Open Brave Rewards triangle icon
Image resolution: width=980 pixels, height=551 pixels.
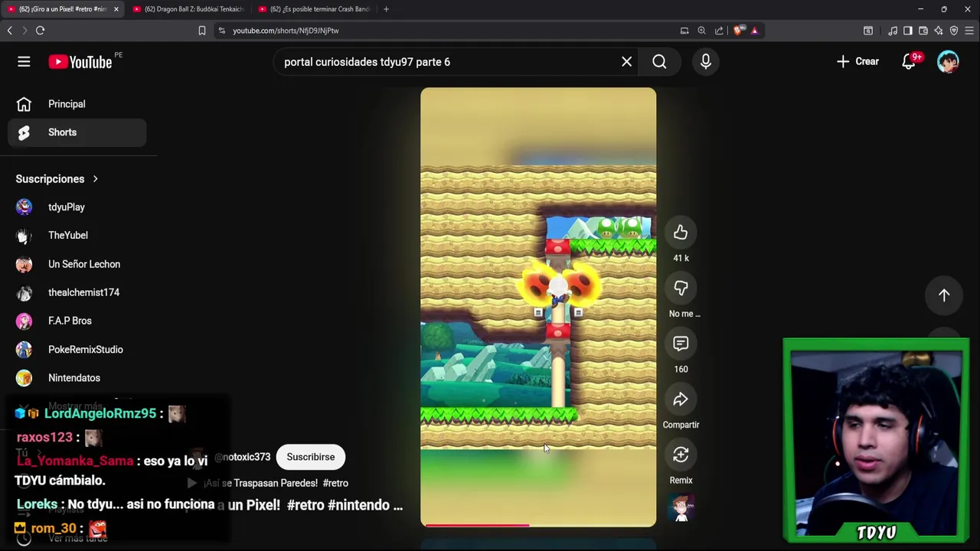pyautogui.click(x=754, y=31)
